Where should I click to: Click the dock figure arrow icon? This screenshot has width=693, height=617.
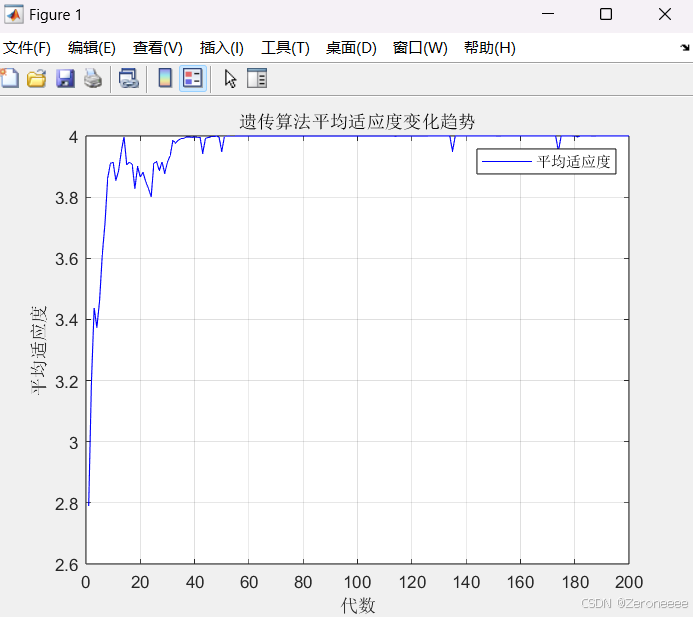685,47
